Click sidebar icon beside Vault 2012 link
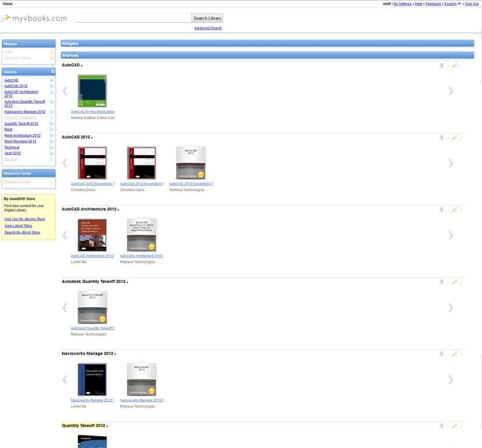 (51, 153)
